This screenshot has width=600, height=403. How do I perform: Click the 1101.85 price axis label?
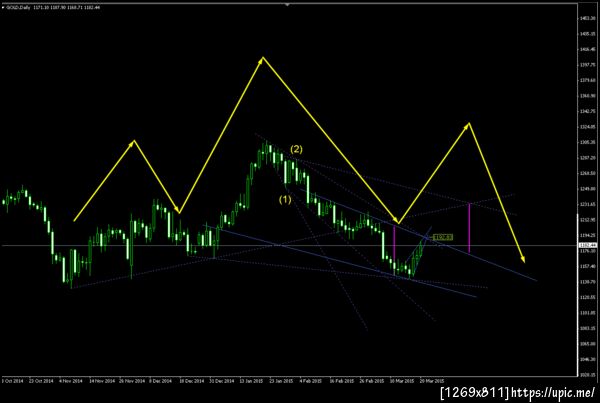(587, 313)
